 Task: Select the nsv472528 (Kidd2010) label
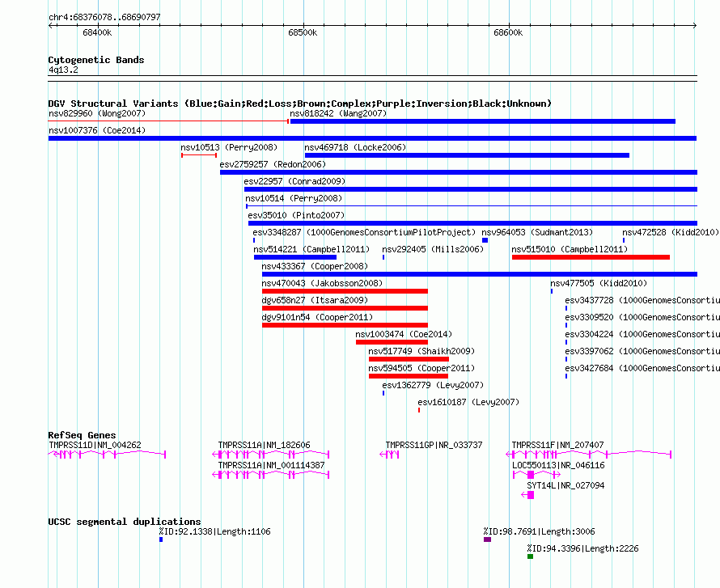[x=671, y=232]
